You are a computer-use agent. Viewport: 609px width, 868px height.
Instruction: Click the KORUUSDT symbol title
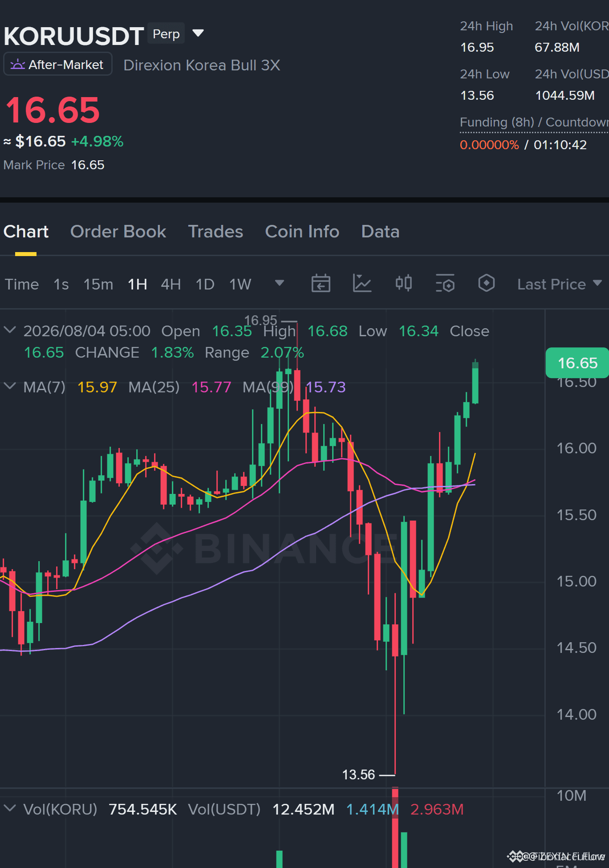point(74,36)
